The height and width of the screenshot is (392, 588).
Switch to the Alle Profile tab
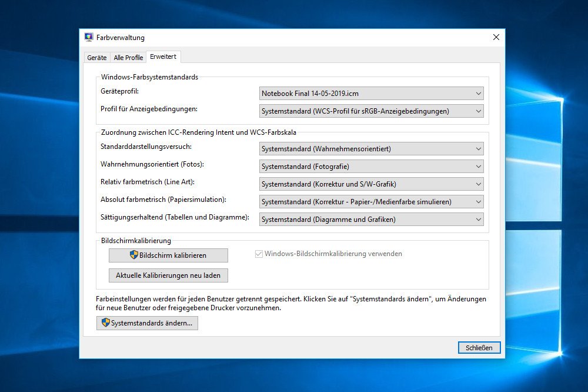pyautogui.click(x=128, y=58)
